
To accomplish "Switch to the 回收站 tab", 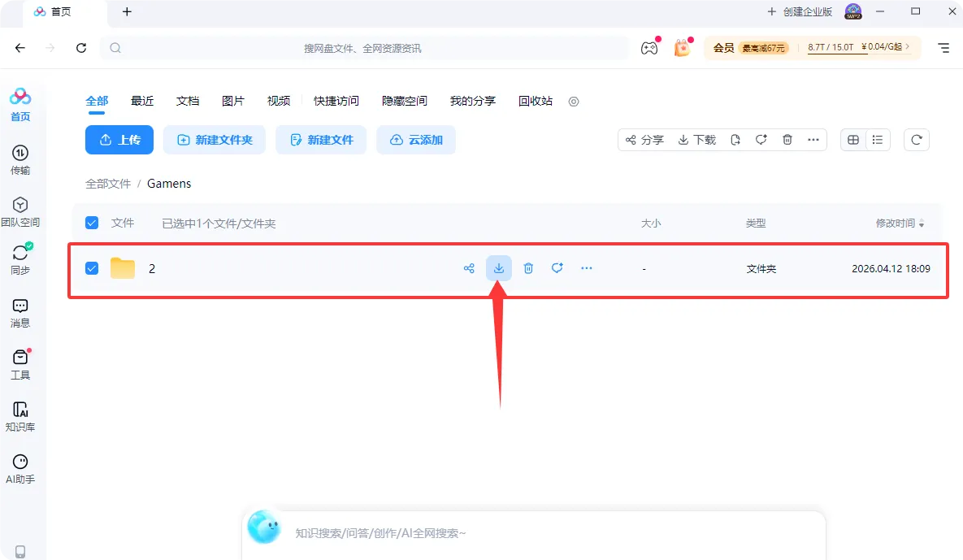I will click(535, 100).
